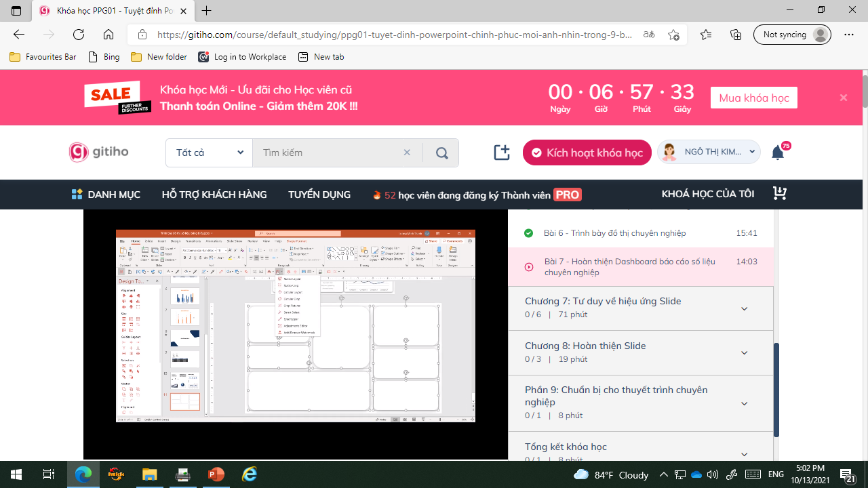868x488 pixels.
Task: Add this page to favourites
Action: click(673, 35)
